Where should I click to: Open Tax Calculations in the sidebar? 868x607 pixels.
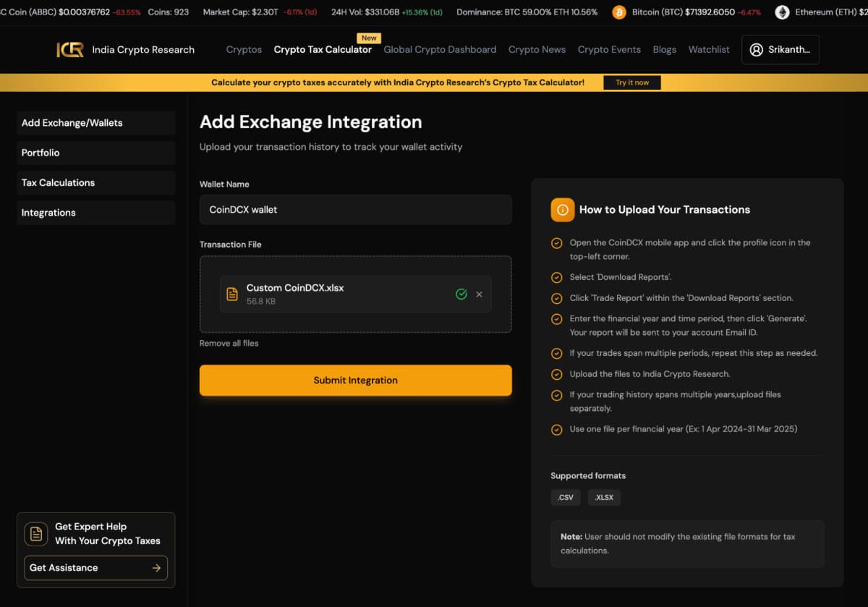[x=58, y=183]
